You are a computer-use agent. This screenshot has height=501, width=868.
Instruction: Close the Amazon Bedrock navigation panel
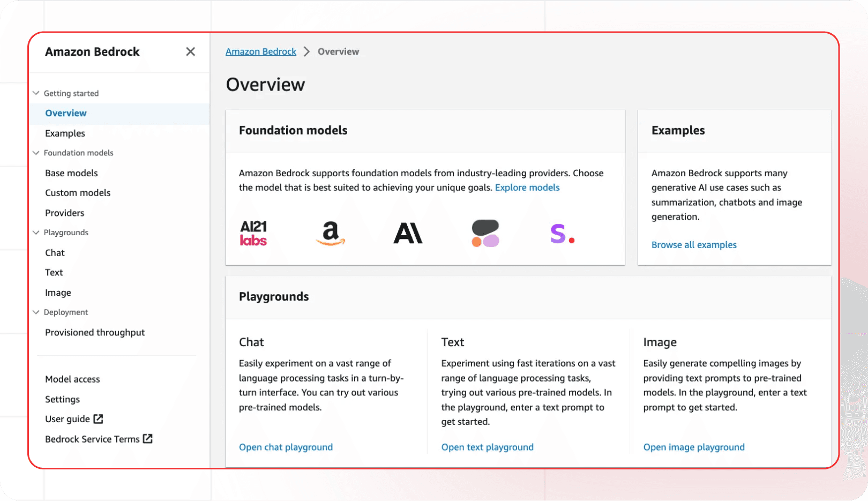(190, 51)
